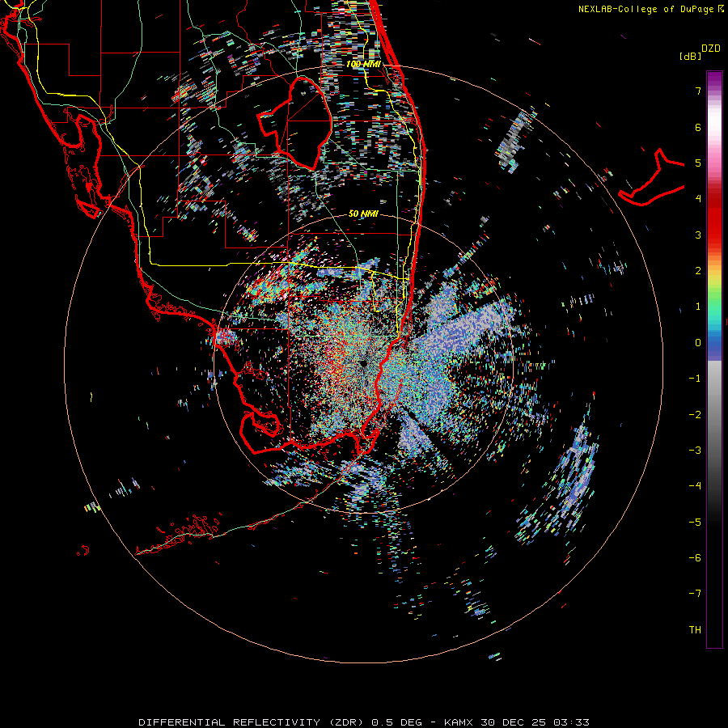Click the -3 value on the scale
This screenshot has height=728, width=728.
point(695,450)
